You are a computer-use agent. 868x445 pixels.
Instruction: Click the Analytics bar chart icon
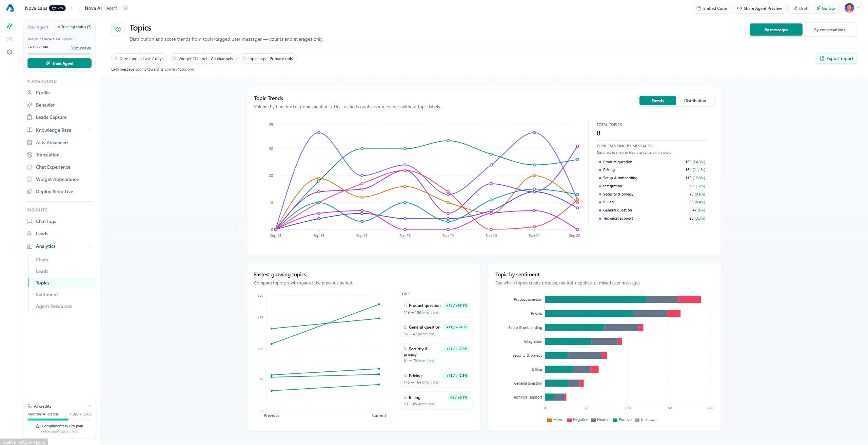[29, 246]
